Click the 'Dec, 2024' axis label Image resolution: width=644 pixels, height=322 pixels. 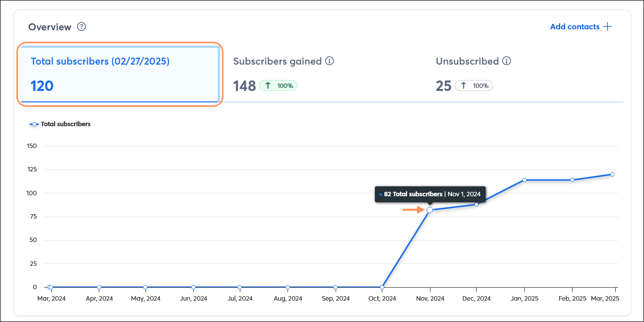click(476, 299)
